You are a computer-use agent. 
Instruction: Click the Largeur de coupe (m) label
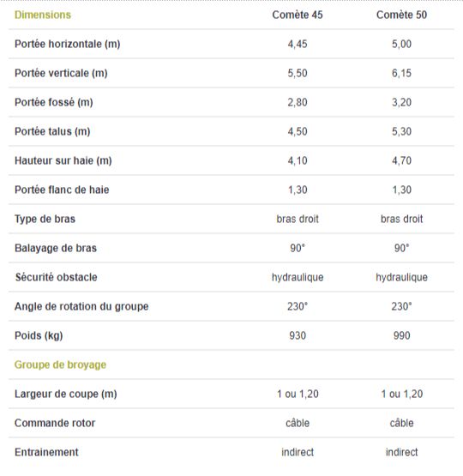(x=66, y=394)
